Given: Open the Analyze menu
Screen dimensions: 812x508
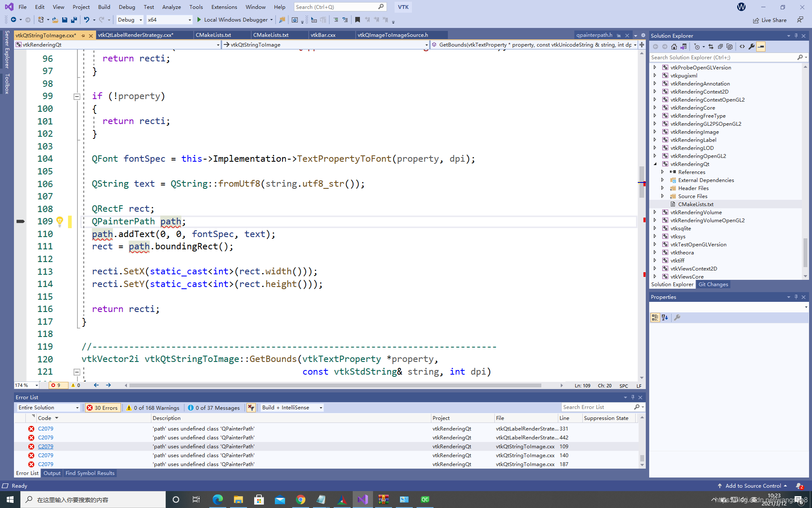Looking at the screenshot, I should (171, 7).
